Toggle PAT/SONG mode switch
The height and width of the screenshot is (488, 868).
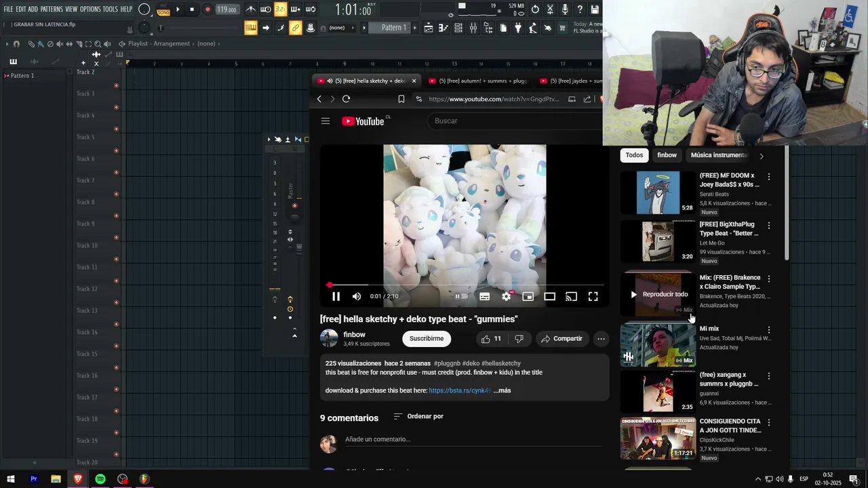(163, 9)
